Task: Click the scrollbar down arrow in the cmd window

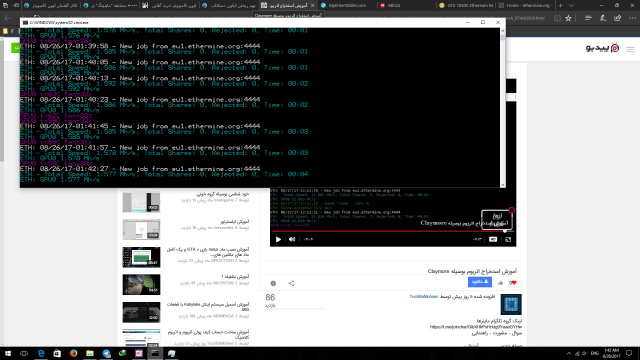Action: click(x=502, y=185)
